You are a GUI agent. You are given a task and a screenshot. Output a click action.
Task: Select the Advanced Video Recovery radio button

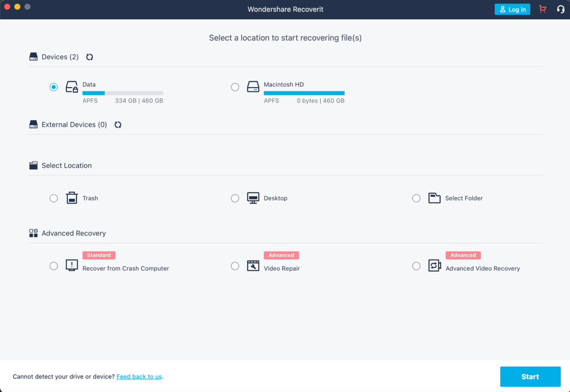(x=416, y=266)
